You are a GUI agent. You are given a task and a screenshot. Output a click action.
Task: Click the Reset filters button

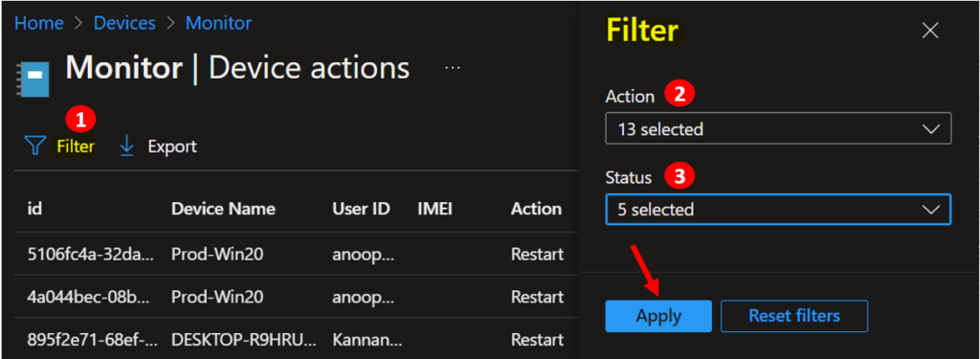[x=793, y=316]
